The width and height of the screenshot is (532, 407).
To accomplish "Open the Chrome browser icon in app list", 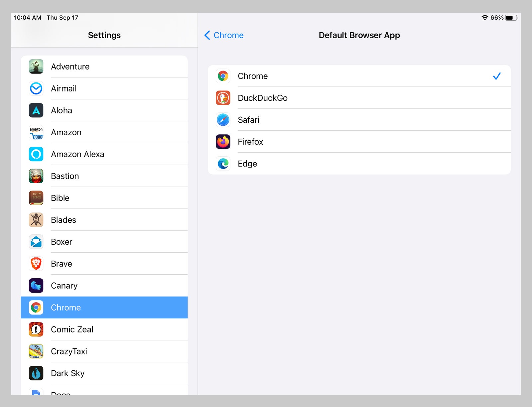I will point(36,307).
